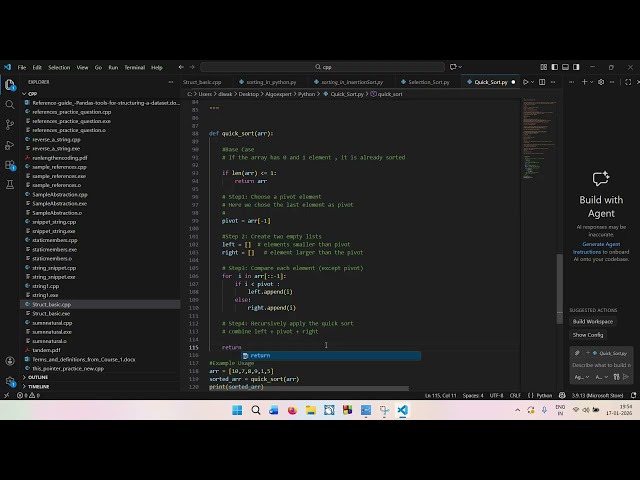Configure chat tools icon
The width and height of the screenshot is (640, 480).
point(616,377)
